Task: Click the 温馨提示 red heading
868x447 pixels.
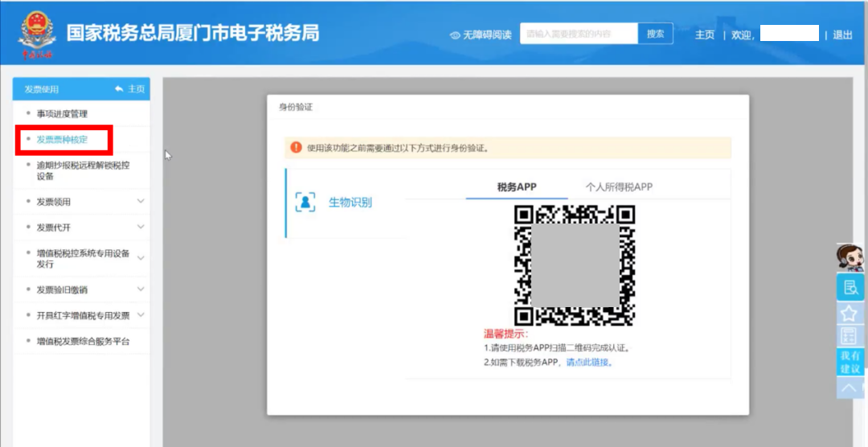Action: coord(506,334)
